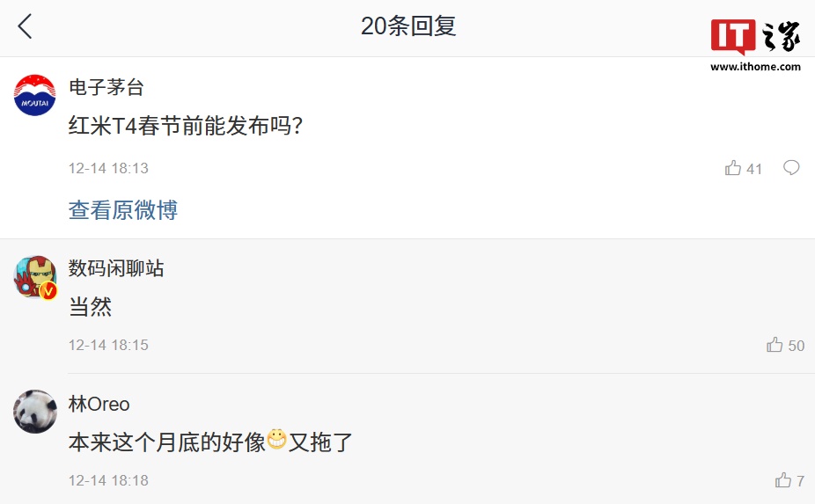This screenshot has height=504, width=815.
Task: Select the comment text 红米T4春节前能发布吗
Action: [186, 126]
